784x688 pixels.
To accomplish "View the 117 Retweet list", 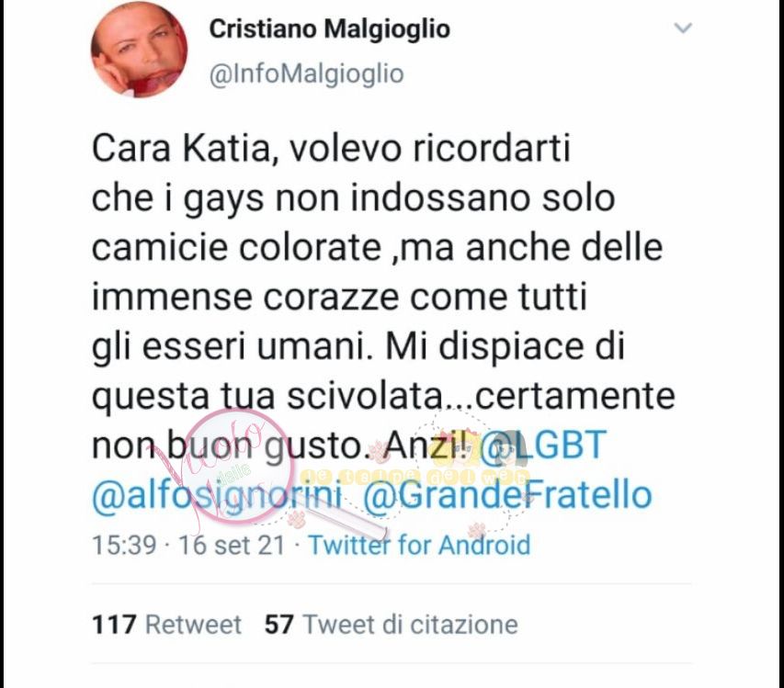I will 166,625.
